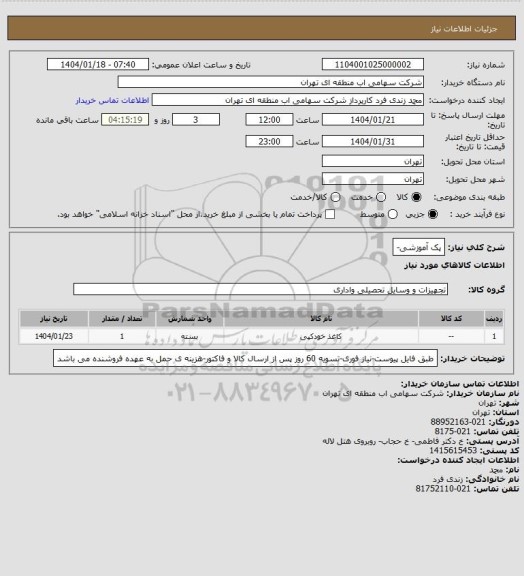Click need number field 1104001025000002
The width and height of the screenshot is (524, 576).
373,64
